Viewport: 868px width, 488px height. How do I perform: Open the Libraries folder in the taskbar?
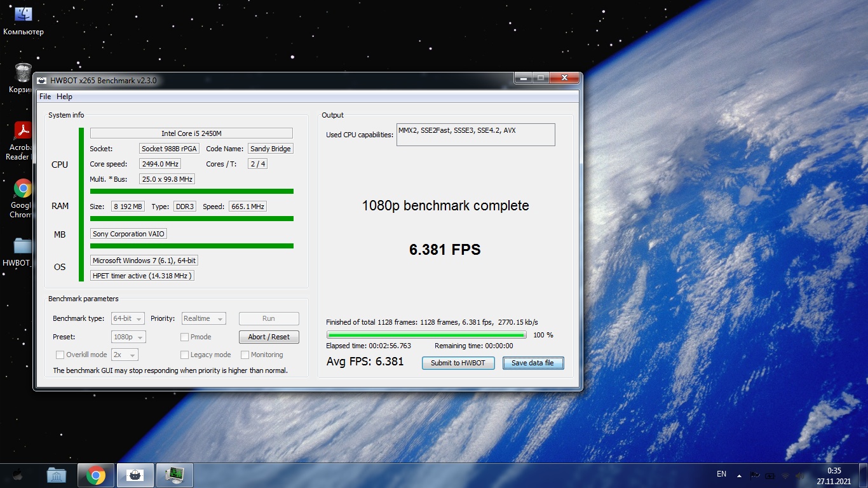[x=57, y=475]
